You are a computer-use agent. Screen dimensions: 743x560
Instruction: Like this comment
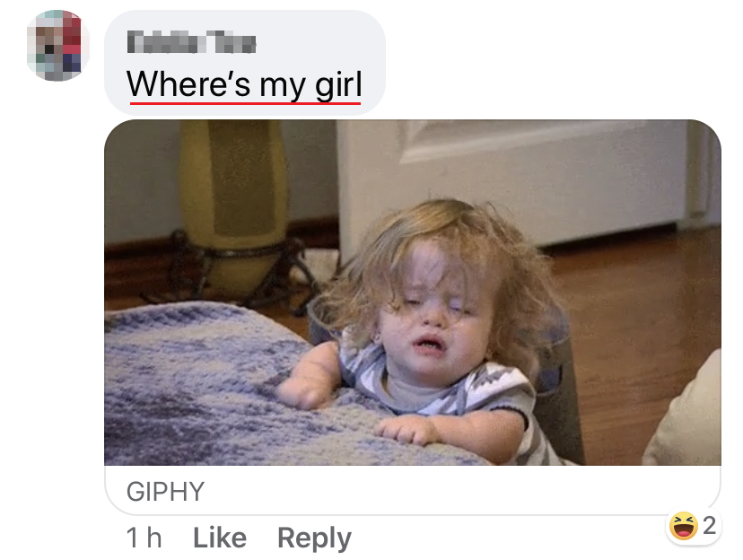pyautogui.click(x=220, y=538)
